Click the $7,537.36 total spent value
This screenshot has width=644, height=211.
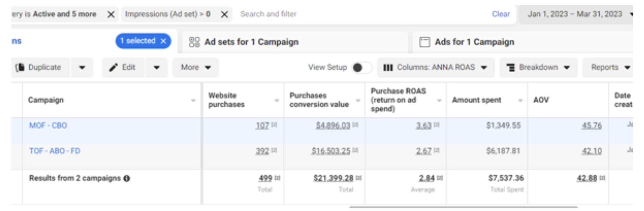point(506,178)
